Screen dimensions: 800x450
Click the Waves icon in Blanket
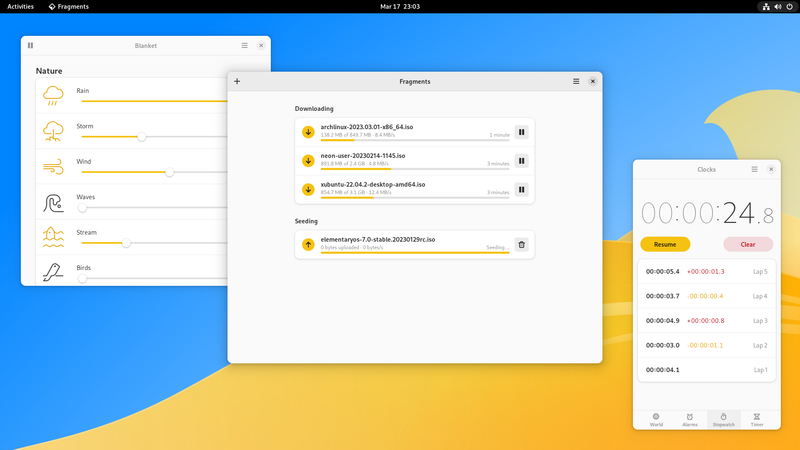coord(53,203)
